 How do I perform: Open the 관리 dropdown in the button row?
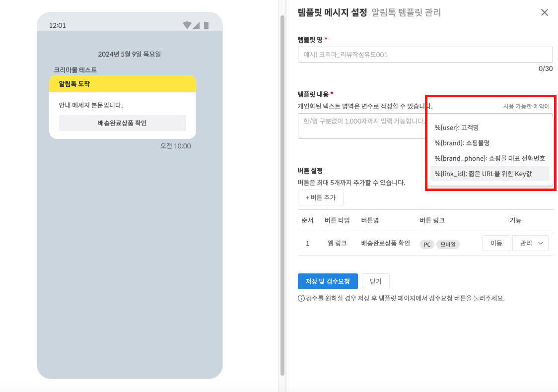[530, 243]
